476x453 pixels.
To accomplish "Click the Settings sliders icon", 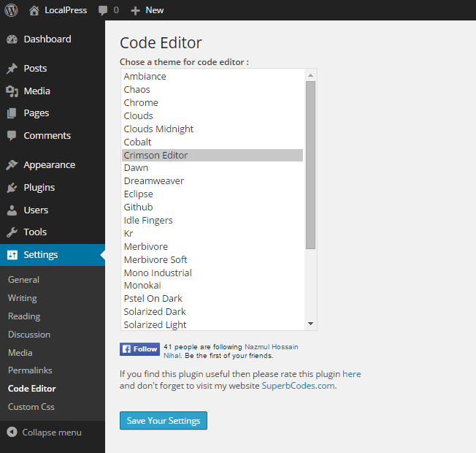I will (12, 254).
